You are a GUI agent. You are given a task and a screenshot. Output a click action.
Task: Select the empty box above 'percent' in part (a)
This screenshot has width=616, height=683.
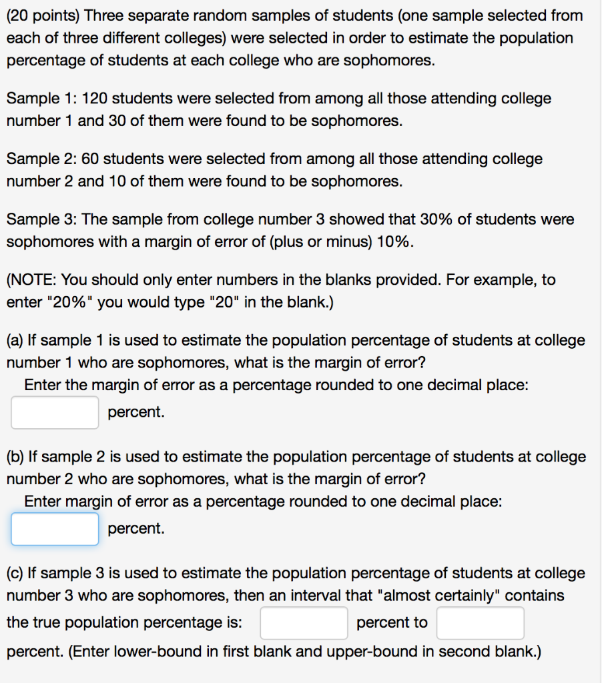tap(54, 412)
